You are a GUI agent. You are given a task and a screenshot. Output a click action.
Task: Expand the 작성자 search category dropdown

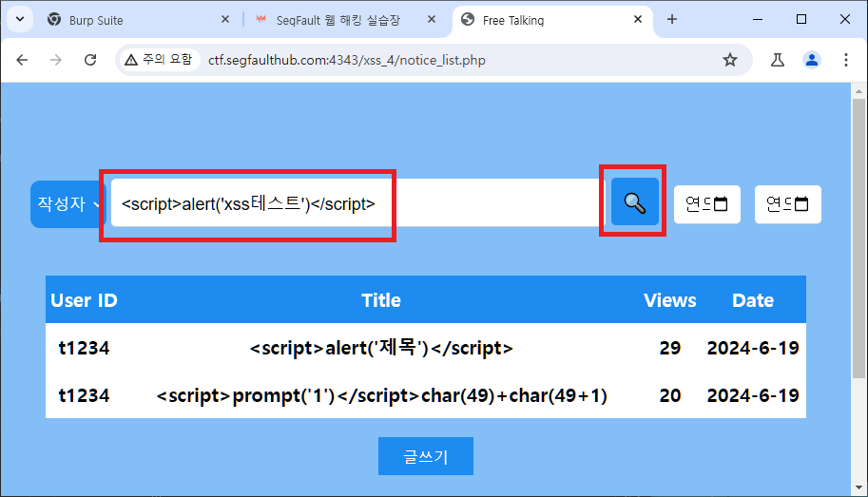(67, 203)
